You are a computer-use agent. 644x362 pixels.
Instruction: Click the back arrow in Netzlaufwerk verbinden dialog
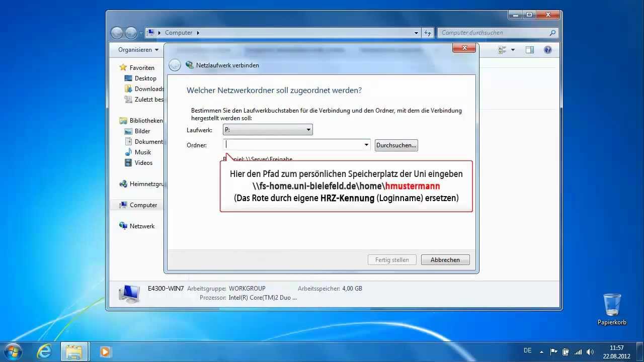tap(175, 65)
